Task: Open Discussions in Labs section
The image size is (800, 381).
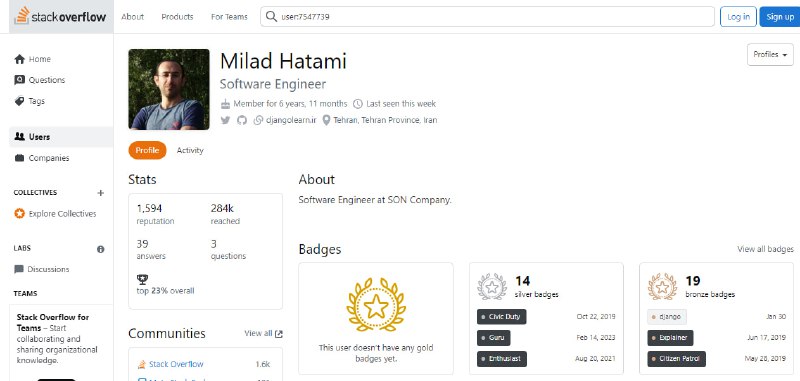Action: click(x=48, y=269)
